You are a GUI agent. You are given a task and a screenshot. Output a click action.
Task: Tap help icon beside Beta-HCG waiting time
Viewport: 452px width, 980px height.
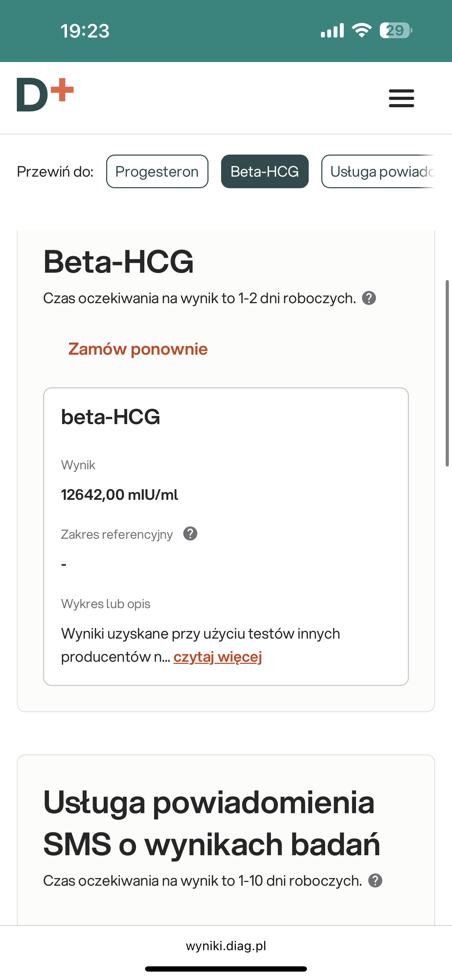click(x=369, y=298)
